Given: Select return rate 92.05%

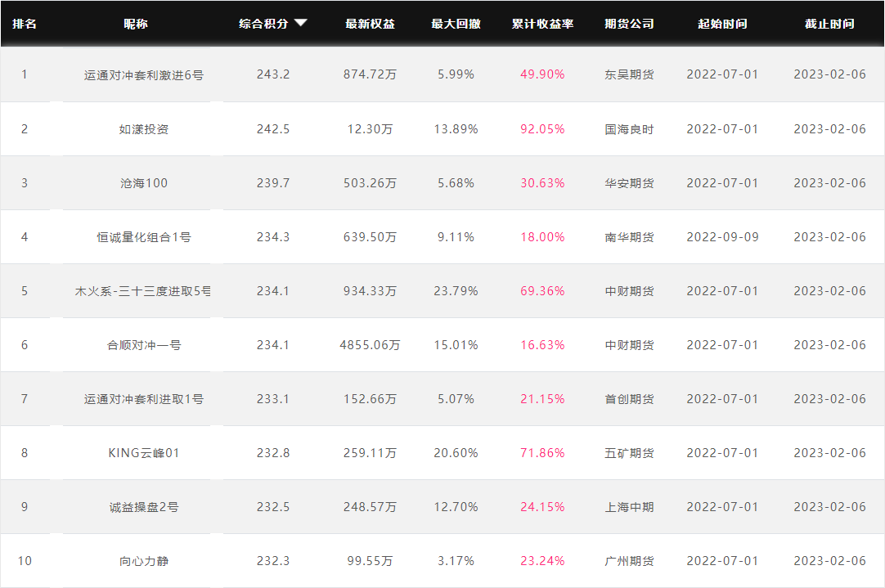Looking at the screenshot, I should 542,129.
